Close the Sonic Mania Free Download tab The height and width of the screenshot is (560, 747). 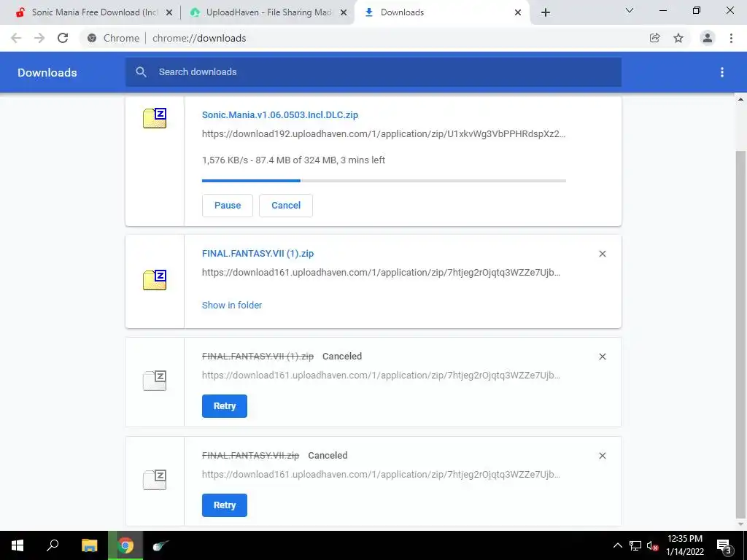pos(169,12)
